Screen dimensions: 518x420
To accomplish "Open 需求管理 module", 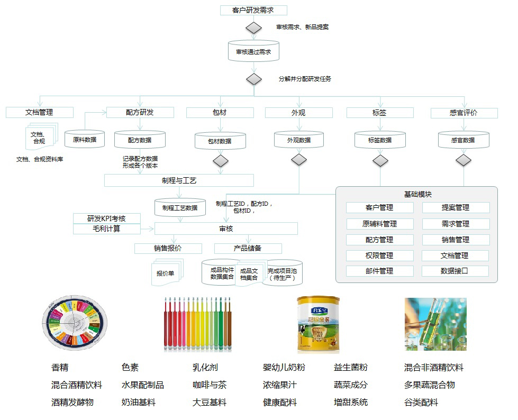I will pyautogui.click(x=456, y=224).
